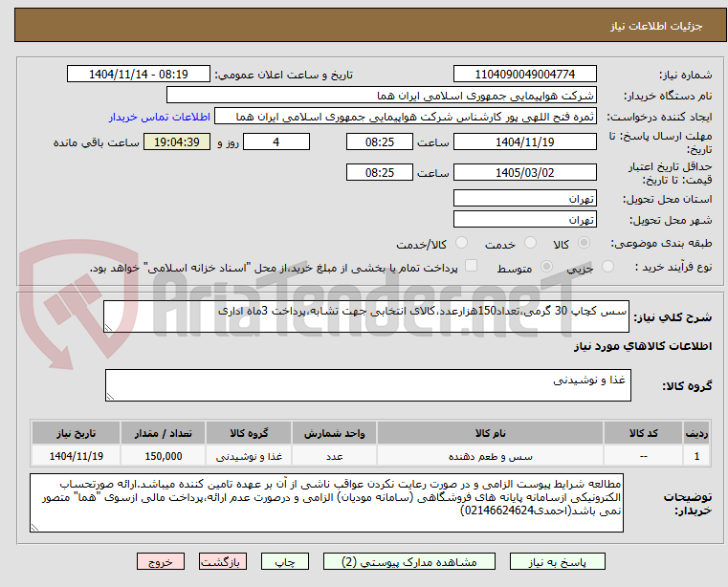
Task: Select the کالا/خدمت radio option
Action: point(461,243)
